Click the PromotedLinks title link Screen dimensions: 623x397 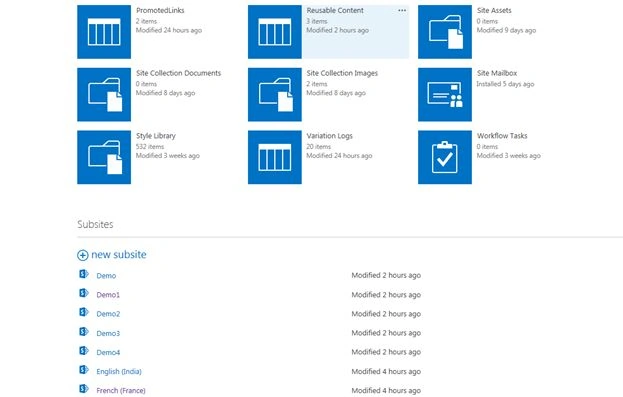coord(160,10)
